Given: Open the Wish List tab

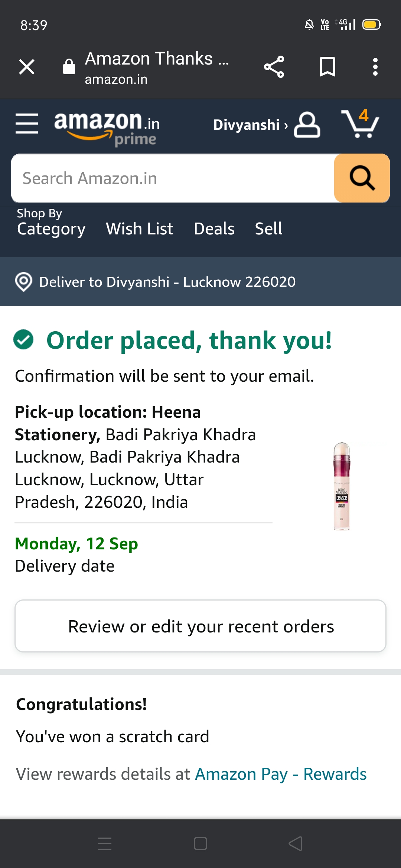Looking at the screenshot, I should click(140, 228).
